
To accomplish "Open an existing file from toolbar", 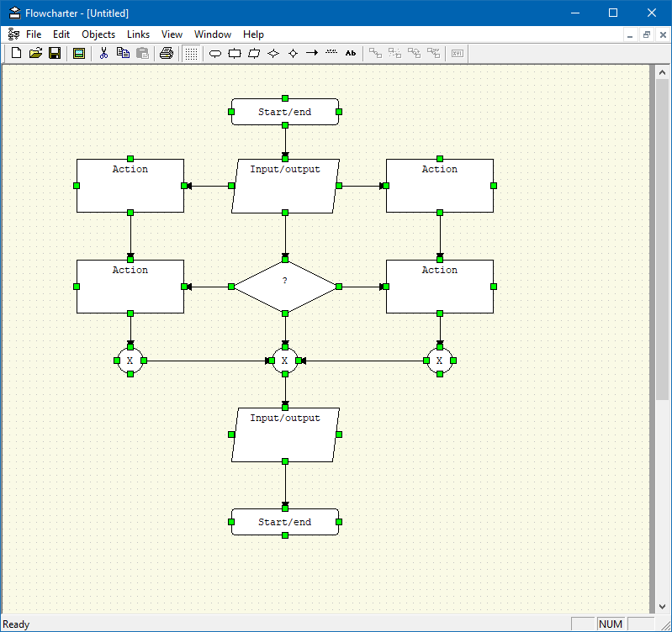I will click(35, 53).
